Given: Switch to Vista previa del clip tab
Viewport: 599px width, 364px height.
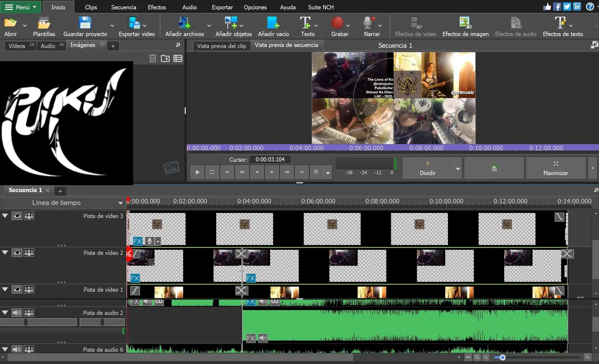Looking at the screenshot, I should click(221, 46).
